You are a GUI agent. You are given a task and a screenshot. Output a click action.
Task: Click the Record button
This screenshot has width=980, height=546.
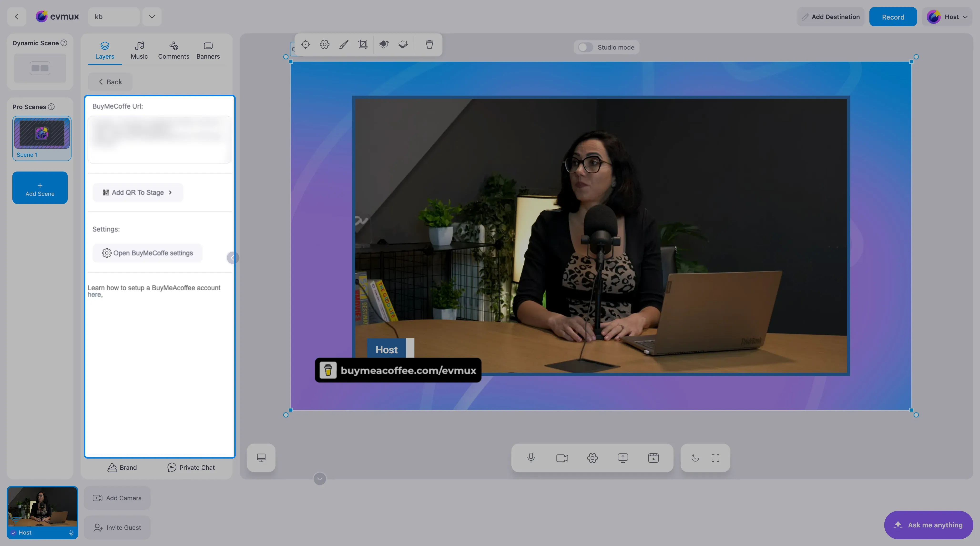point(893,17)
